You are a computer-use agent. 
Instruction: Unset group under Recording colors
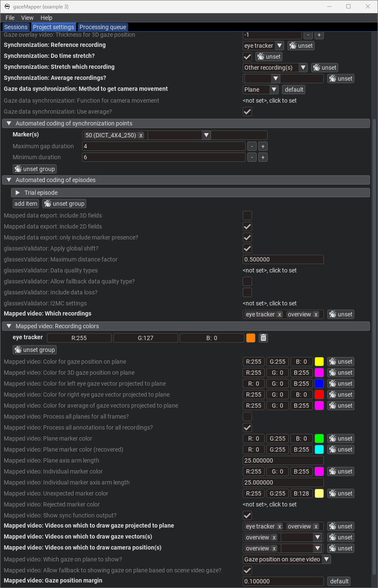pyautogui.click(x=35, y=350)
